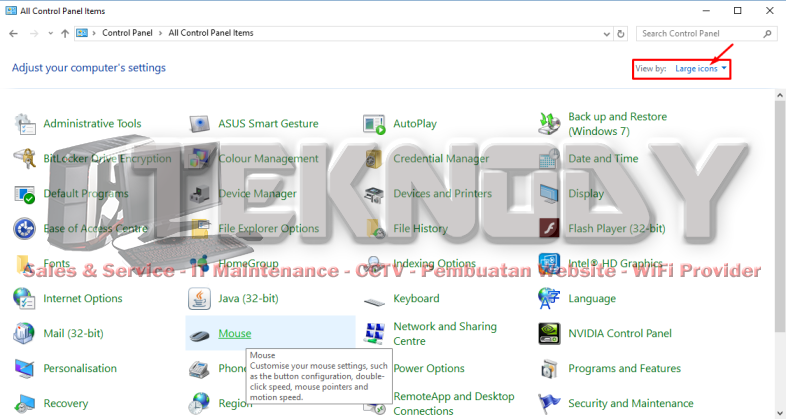Click the Network and Sharing Centre icon

[374, 333]
